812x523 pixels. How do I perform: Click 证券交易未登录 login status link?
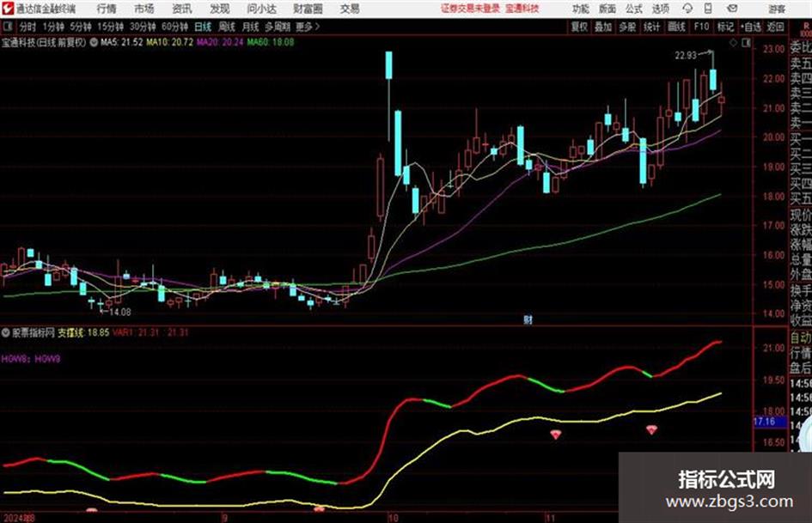pos(470,9)
